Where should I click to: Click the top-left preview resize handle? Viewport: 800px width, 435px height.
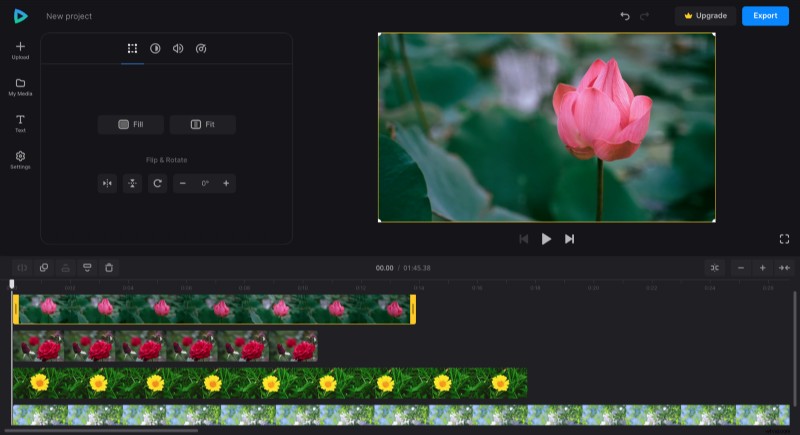379,34
